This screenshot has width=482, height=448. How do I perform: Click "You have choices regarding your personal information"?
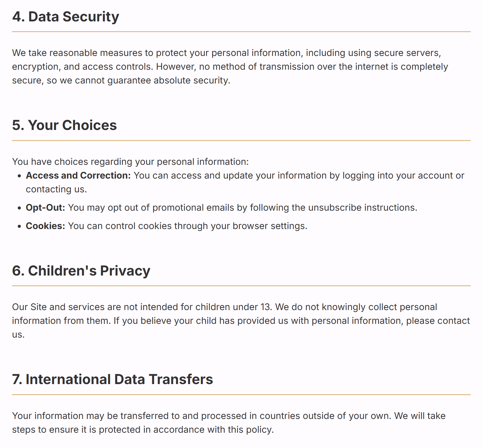pyautogui.click(x=130, y=162)
